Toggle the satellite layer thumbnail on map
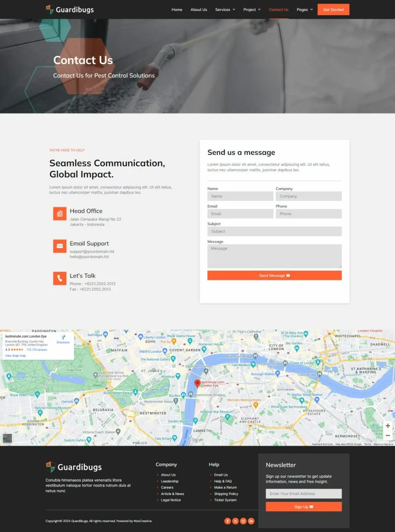395x532 pixels. pos(7,438)
